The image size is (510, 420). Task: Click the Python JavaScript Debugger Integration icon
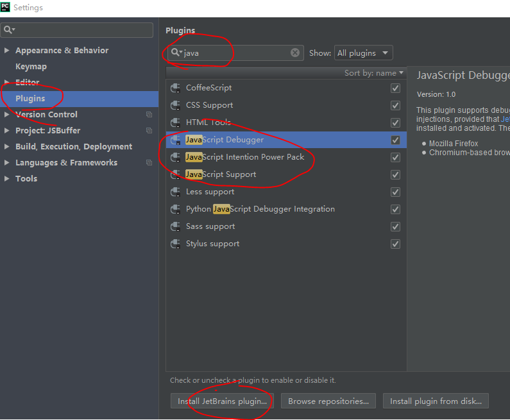(176, 209)
